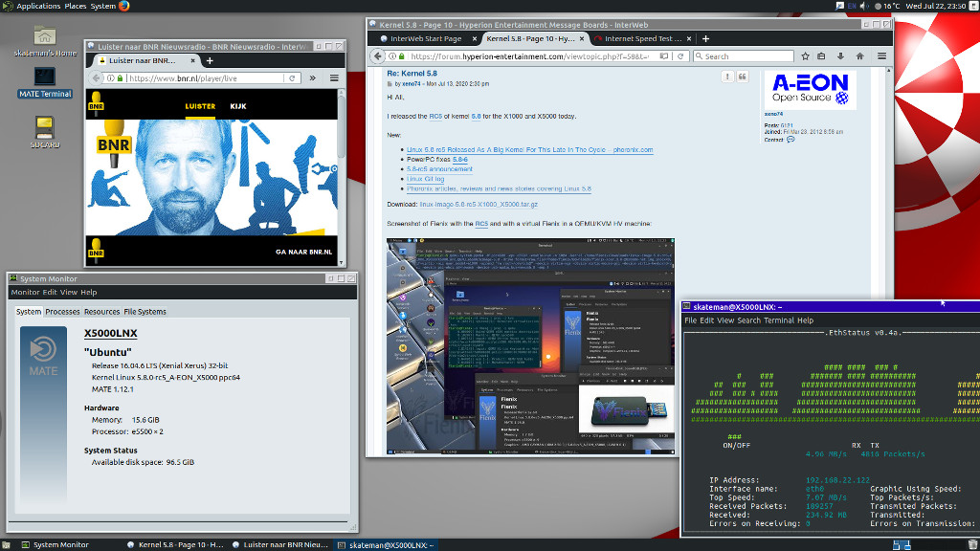
Task: Open the Applications menu in top panel
Action: click(38, 7)
